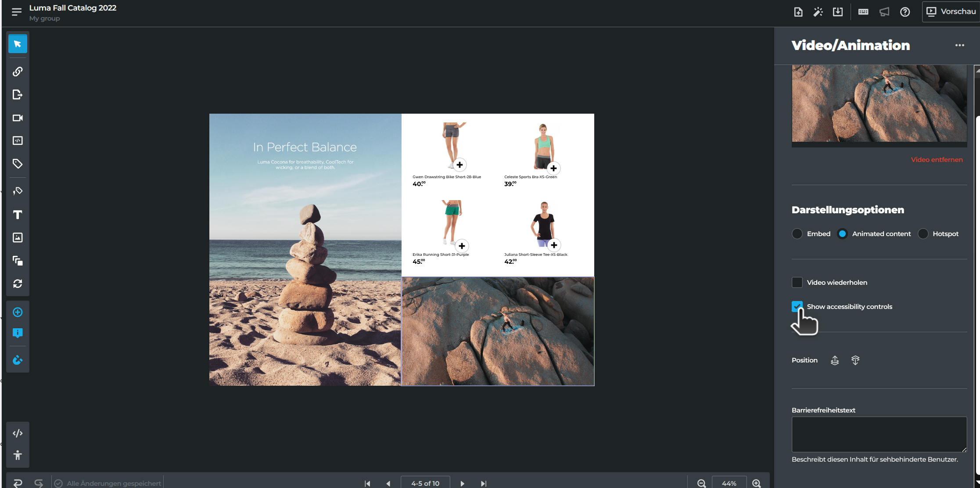
Task: Click the zoom in magnifier
Action: (x=756, y=483)
